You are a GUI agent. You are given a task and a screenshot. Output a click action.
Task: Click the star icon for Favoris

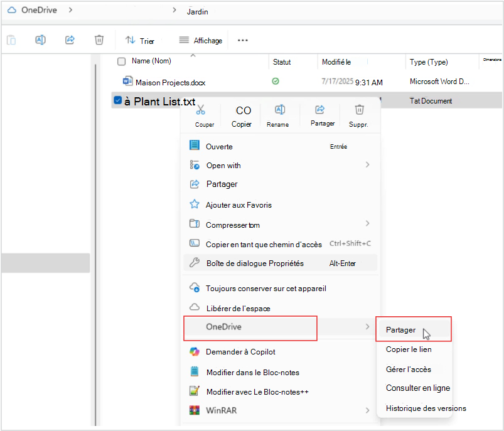click(195, 204)
